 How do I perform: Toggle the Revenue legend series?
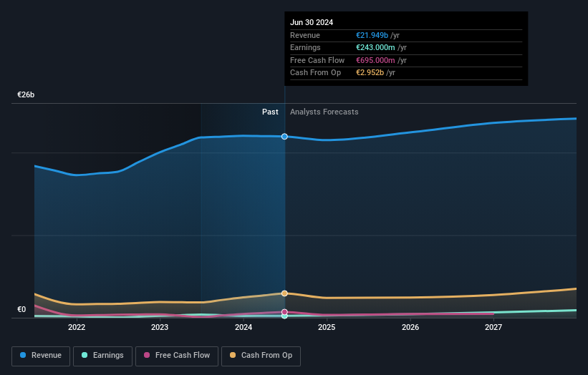(41, 356)
